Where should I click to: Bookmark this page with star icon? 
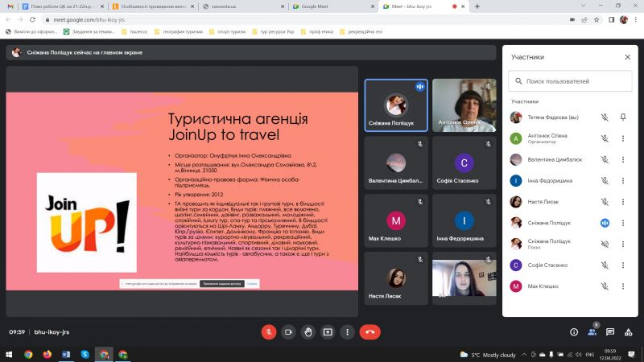(597, 19)
